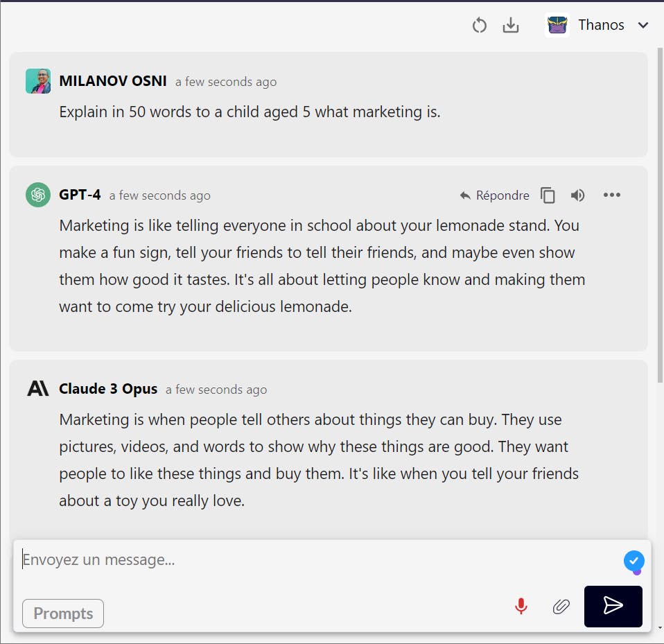Click the Envoyez un message input field
This screenshot has height=644, width=664.
(x=312, y=560)
